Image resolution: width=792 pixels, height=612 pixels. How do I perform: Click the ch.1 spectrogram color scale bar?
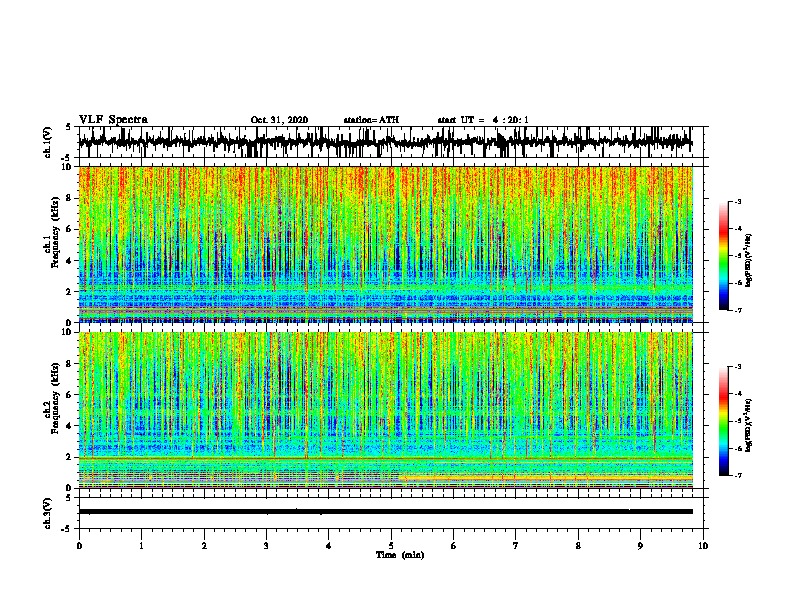pyautogui.click(x=723, y=256)
